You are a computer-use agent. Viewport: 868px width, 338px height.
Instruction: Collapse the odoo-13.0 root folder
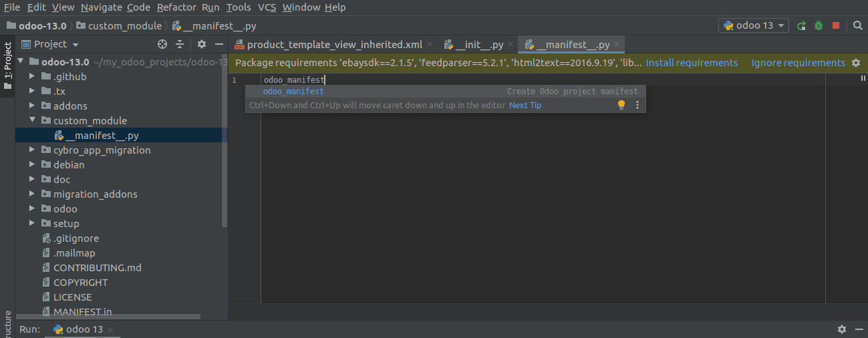tap(21, 62)
